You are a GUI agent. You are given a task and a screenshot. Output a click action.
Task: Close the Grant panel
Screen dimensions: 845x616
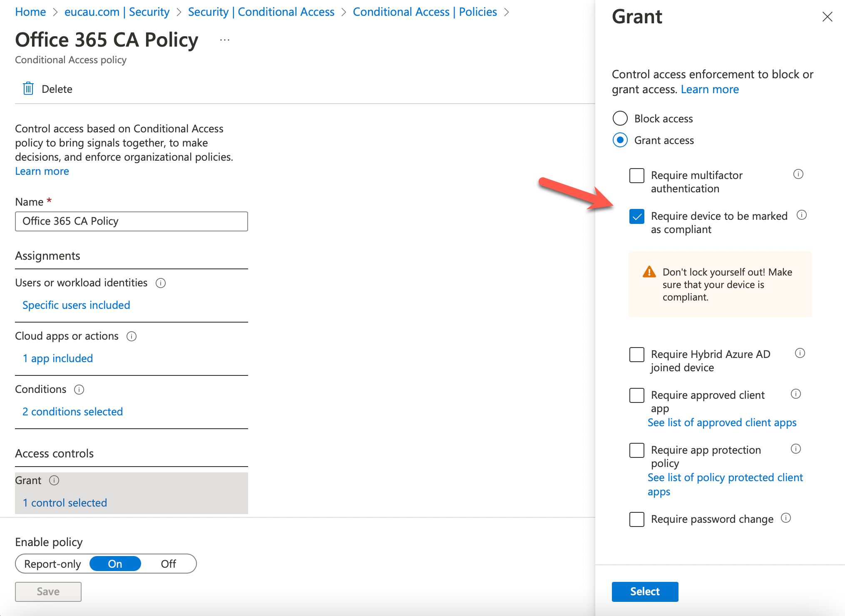(x=827, y=17)
